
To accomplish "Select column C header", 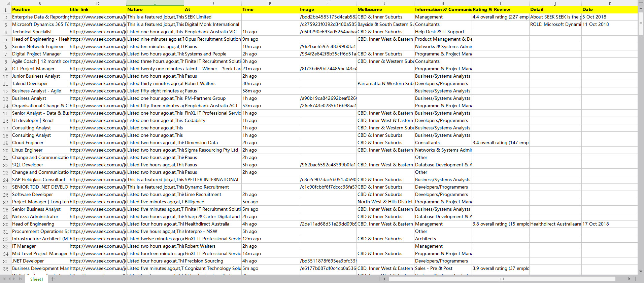I will (155, 3).
